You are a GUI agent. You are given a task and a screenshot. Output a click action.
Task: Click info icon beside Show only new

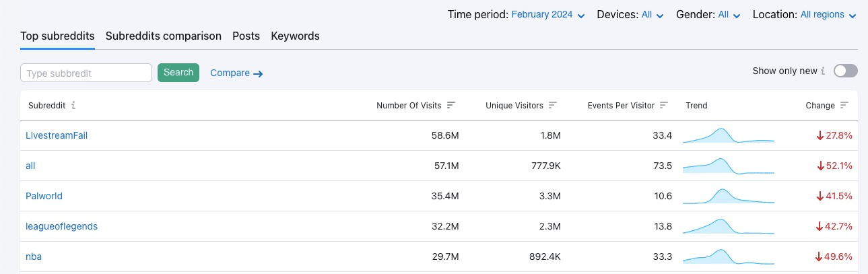coord(824,71)
